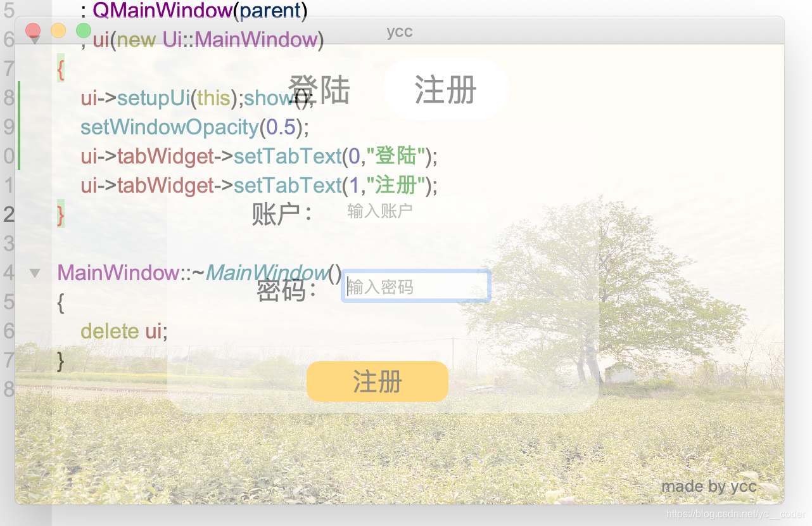Minimize the ycc window
812x526 pixels.
[x=58, y=30]
